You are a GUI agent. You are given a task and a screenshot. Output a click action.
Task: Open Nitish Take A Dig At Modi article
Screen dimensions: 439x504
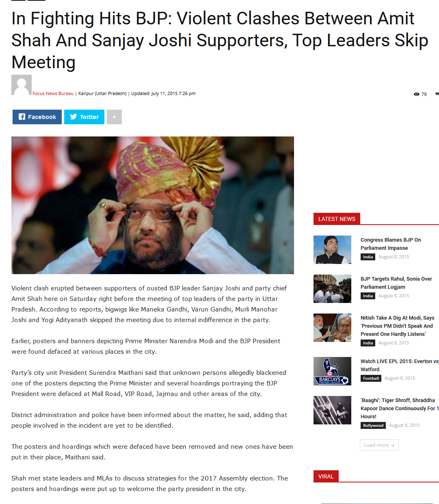click(x=398, y=326)
